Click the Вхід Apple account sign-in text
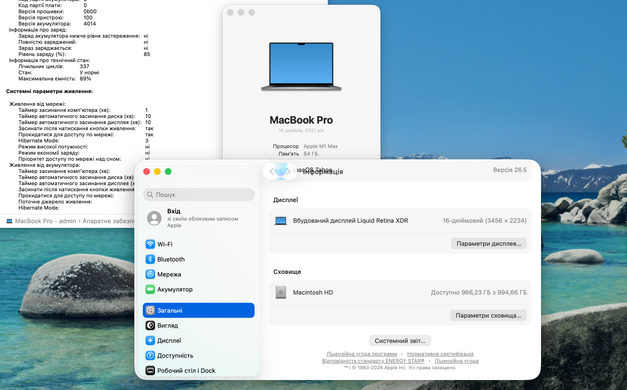Viewport: 627px width, 390px height. point(202,218)
